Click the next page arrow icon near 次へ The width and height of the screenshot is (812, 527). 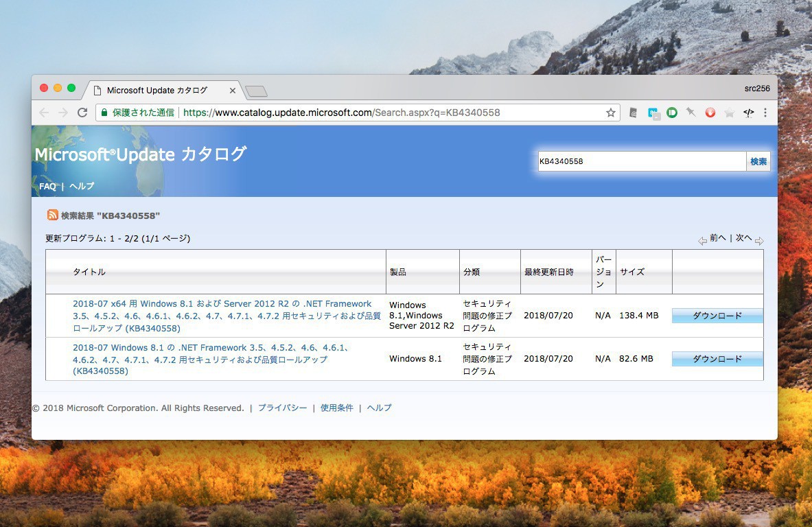pos(759,242)
